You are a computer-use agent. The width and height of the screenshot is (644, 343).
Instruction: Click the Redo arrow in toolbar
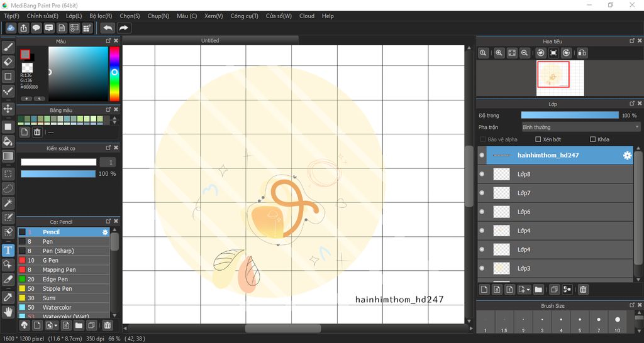123,28
